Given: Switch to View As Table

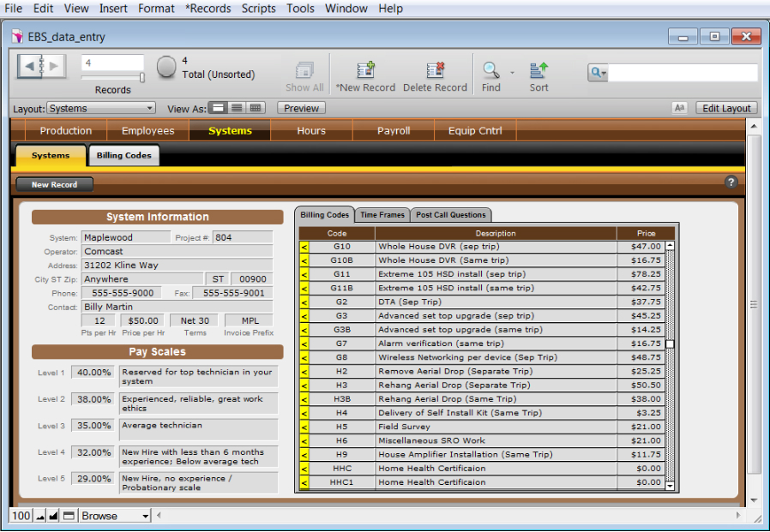Looking at the screenshot, I should tap(256, 109).
